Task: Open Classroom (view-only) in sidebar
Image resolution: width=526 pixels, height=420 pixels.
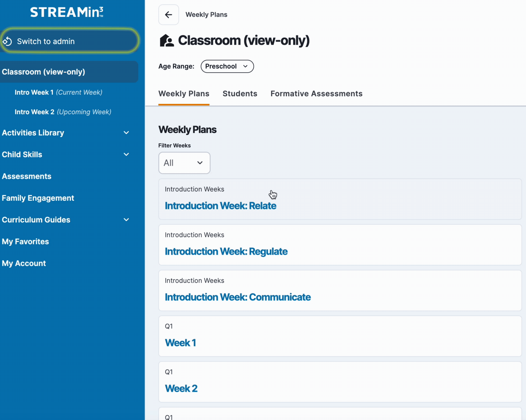Action: 69,72
